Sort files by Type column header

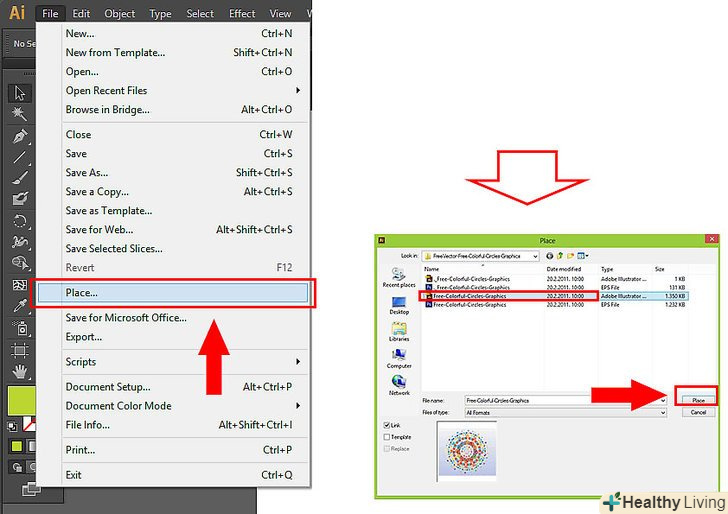point(607,269)
